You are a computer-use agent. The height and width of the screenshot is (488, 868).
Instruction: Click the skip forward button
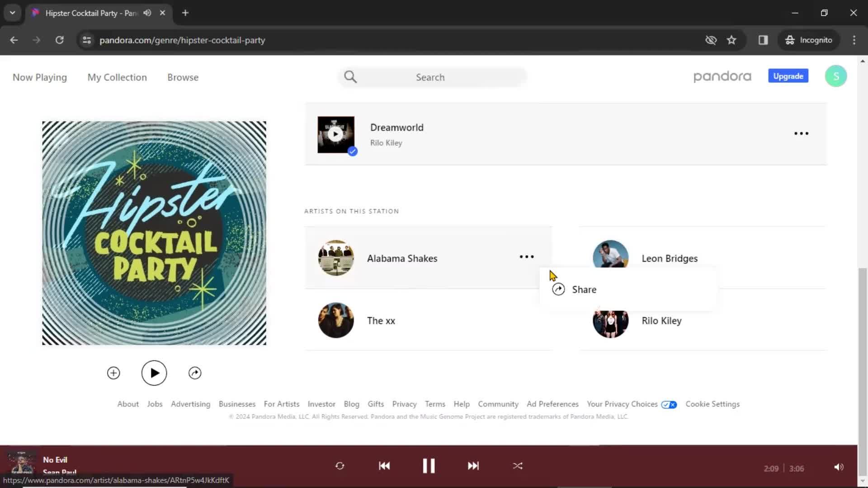(474, 465)
